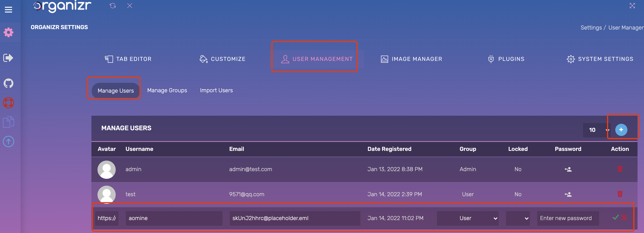Open the System Settings tab

click(x=600, y=59)
